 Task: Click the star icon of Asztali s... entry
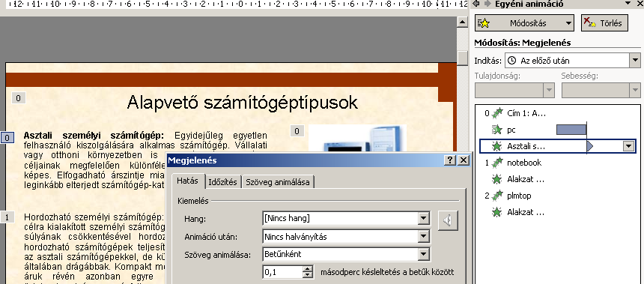(x=497, y=146)
